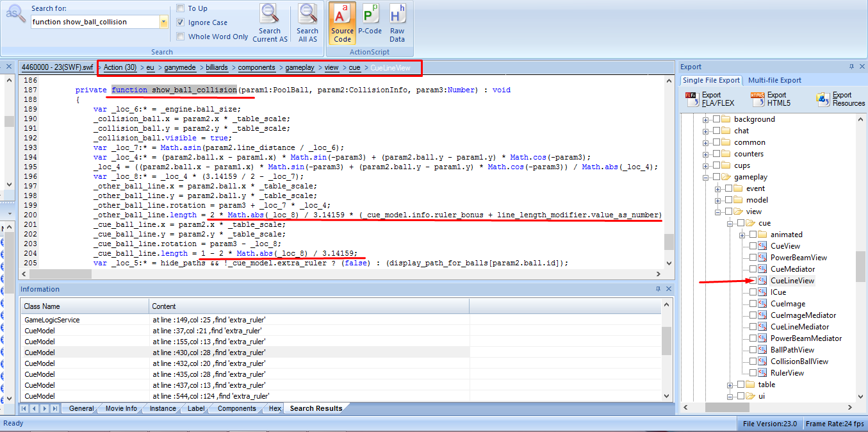The height and width of the screenshot is (432, 868).
Task: Select the PowerBeamMediator tree item
Action: point(806,338)
